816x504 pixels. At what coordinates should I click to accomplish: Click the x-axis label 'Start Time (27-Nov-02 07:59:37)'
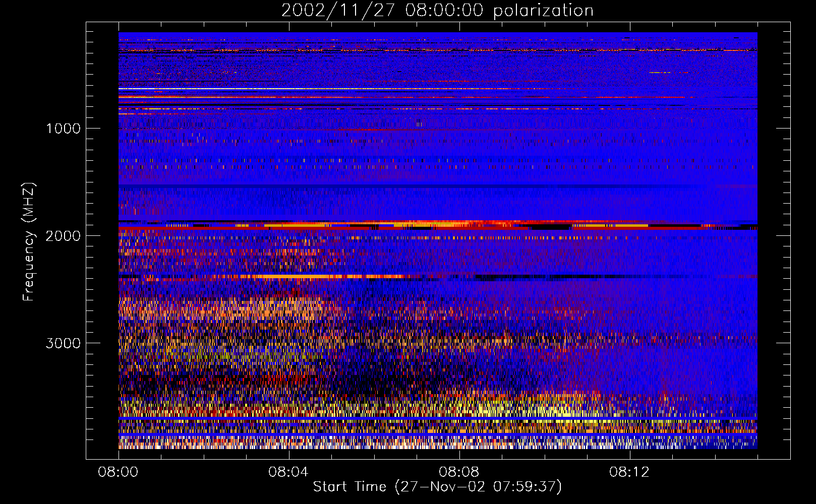tap(437, 487)
